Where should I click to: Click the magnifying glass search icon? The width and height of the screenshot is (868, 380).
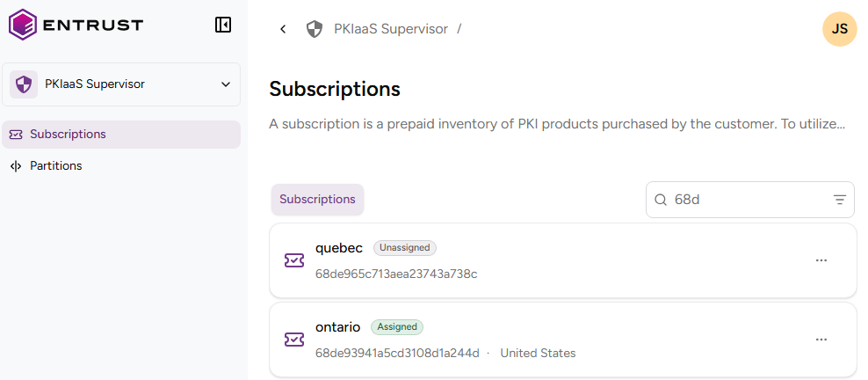pos(661,200)
